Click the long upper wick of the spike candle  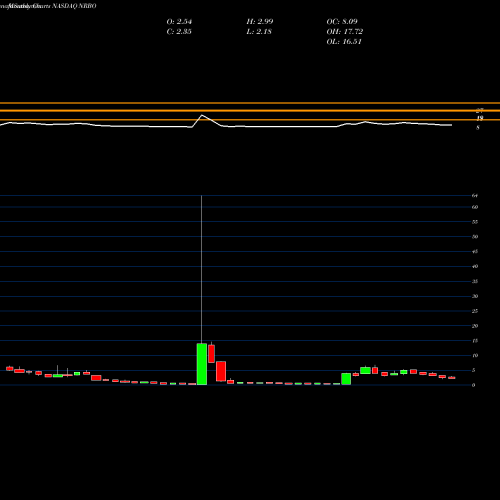[201, 269]
